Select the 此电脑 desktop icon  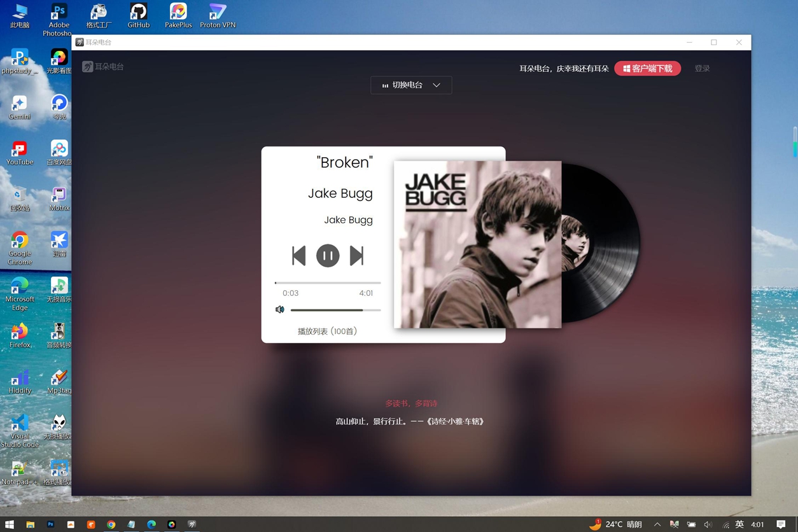20,16
